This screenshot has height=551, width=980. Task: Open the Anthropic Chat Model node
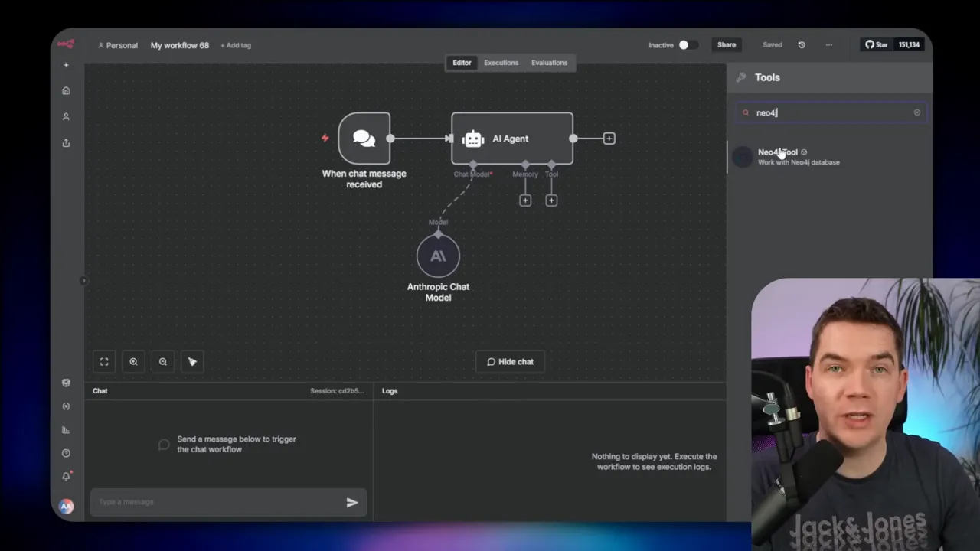tap(438, 256)
